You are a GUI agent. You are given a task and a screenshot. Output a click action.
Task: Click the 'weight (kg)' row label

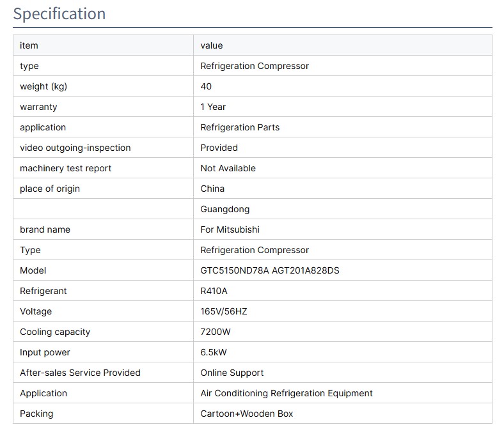(x=43, y=86)
